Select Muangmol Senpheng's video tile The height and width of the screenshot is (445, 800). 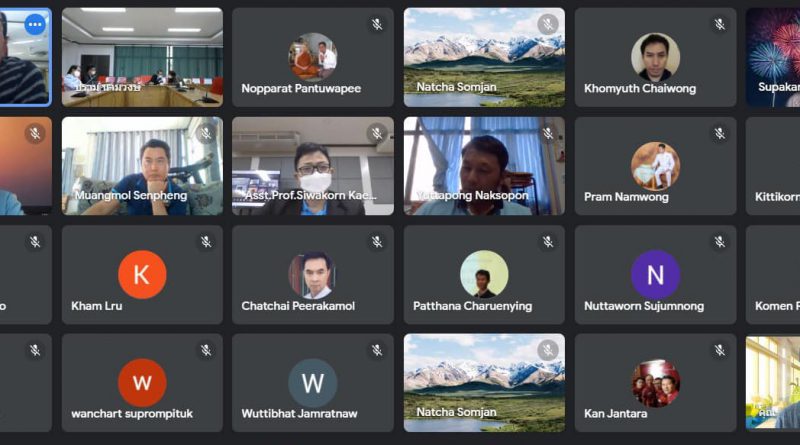[x=142, y=166]
